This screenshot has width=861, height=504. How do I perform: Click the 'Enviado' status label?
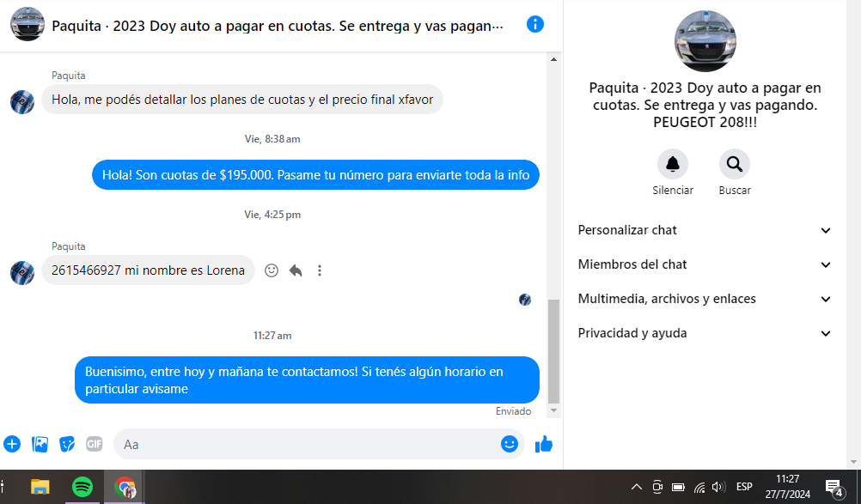pyautogui.click(x=513, y=411)
